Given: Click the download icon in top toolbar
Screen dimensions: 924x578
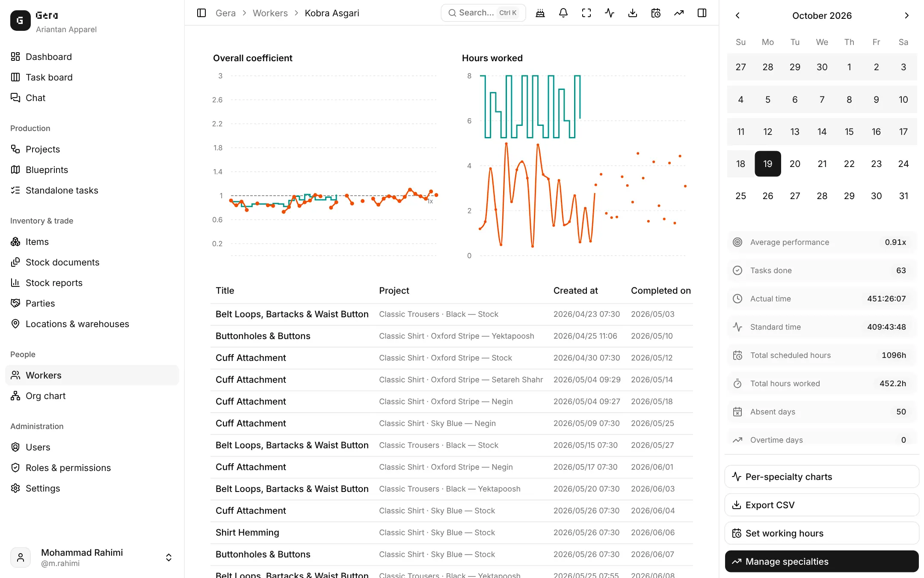Looking at the screenshot, I should (633, 13).
